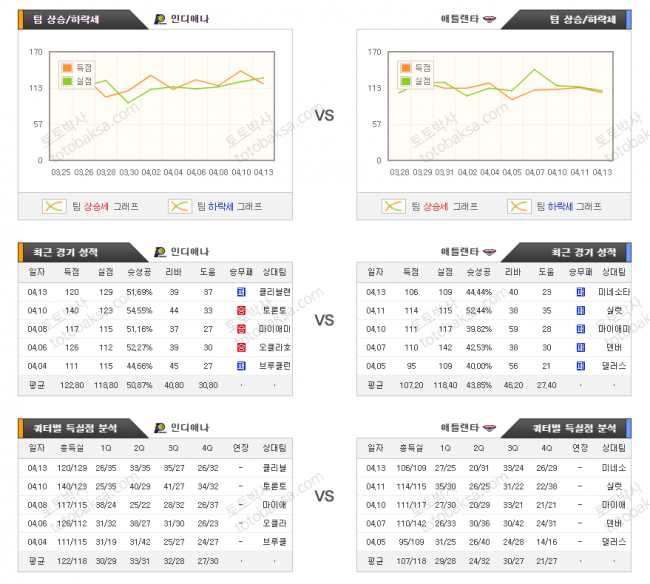Image resolution: width=650 pixels, height=584 pixels.
Task: Click orange 득점 legend swatch in Indiana chart
Action: (x=68, y=68)
